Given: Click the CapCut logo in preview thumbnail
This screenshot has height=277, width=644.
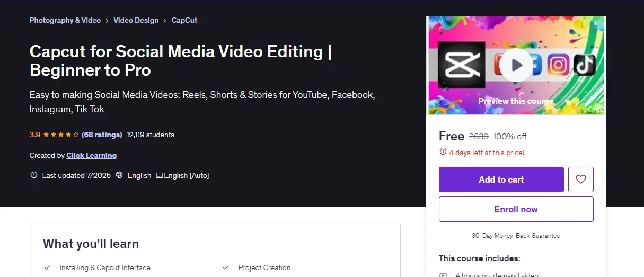Looking at the screenshot, I should (x=462, y=65).
